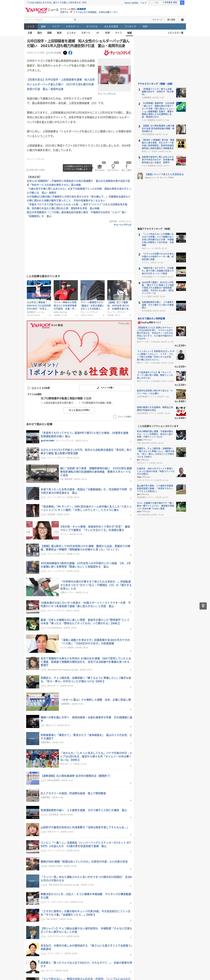This screenshot has width=210, height=980.
Task: Open 山田邦子の最高月収告白 article
Action: click(84, 827)
